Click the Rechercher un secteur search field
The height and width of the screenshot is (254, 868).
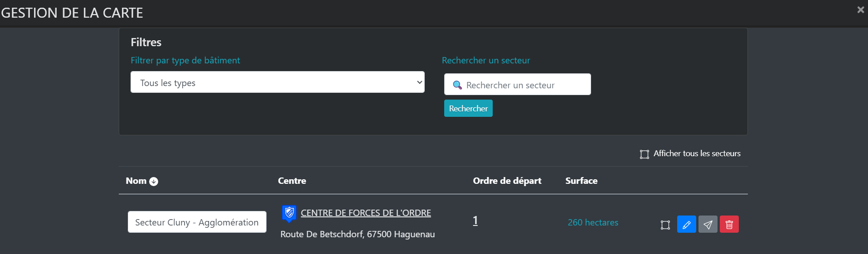(x=517, y=84)
